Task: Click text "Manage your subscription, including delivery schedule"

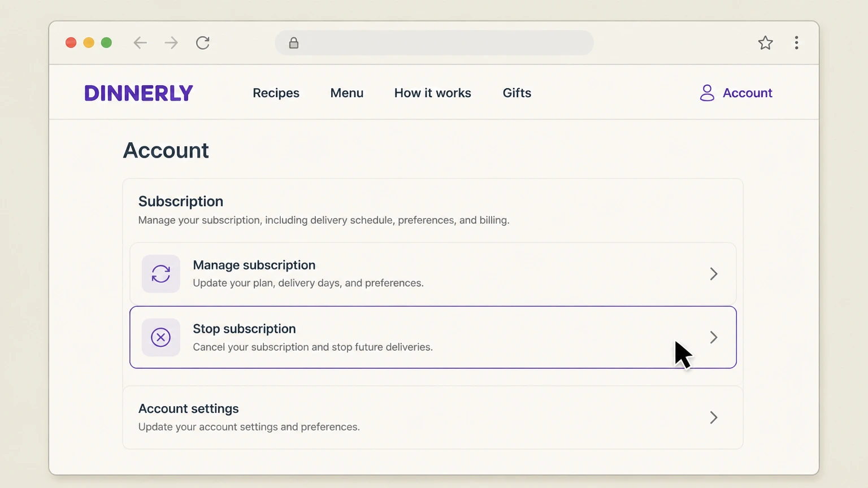Action: point(267,220)
